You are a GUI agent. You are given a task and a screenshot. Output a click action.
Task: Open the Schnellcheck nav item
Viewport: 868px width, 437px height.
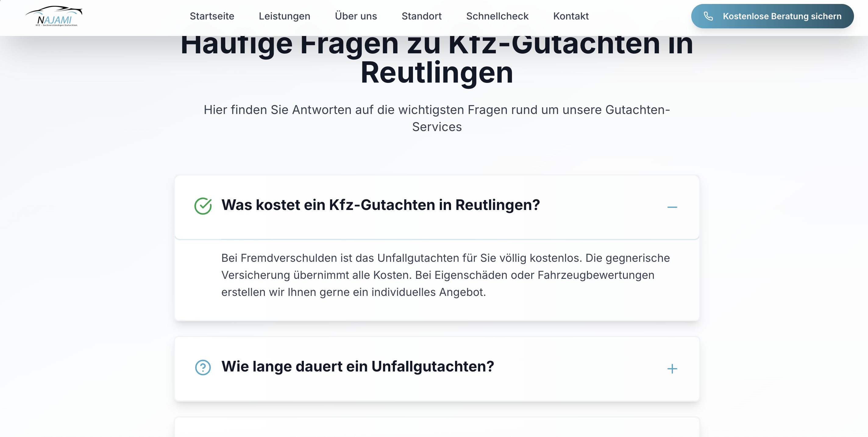point(497,16)
